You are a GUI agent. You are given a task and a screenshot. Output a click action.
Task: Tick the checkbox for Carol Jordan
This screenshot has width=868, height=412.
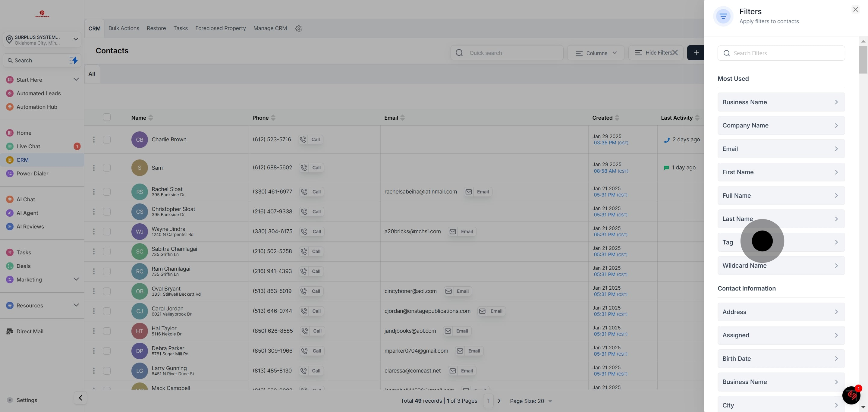pos(107,311)
